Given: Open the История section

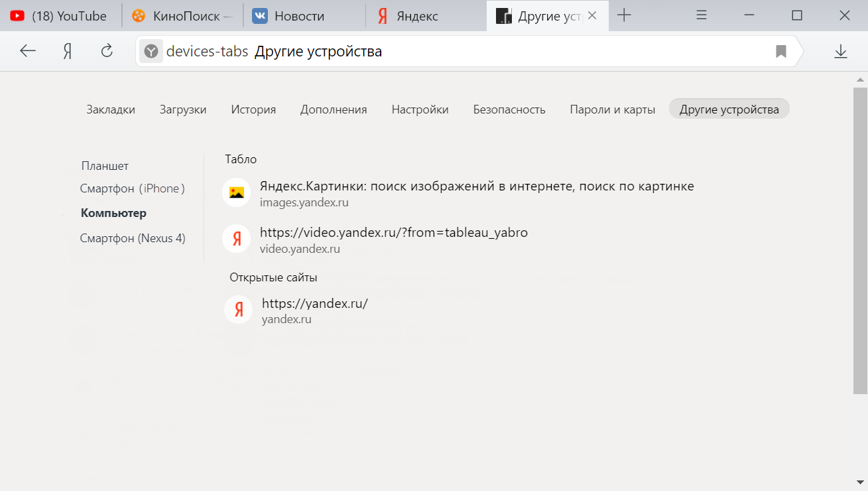Looking at the screenshot, I should point(253,109).
